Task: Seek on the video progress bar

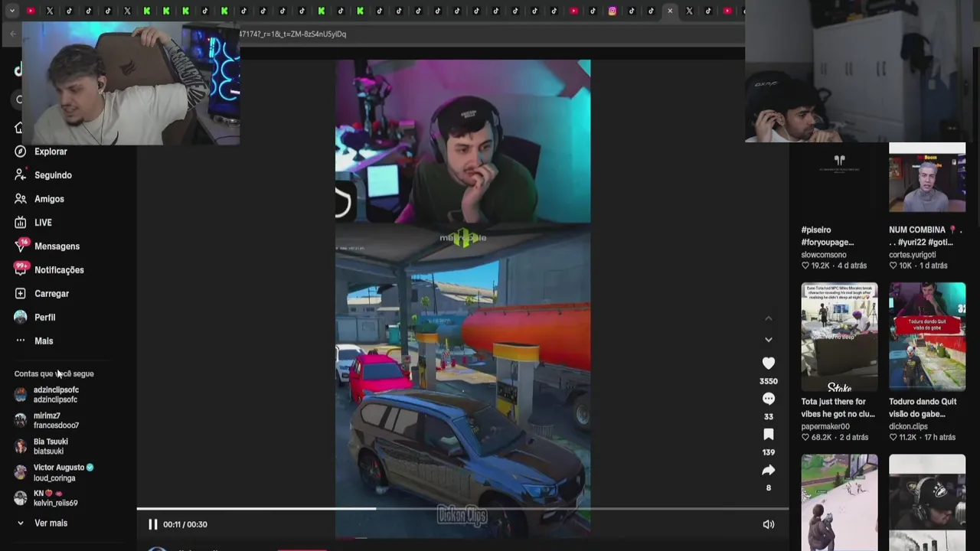Action: [462, 508]
